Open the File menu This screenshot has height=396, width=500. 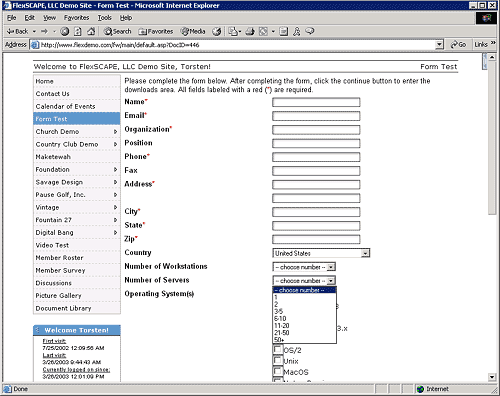click(x=11, y=18)
